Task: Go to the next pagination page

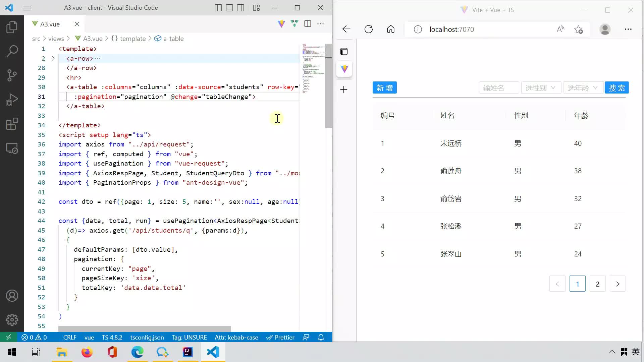Action: tap(618, 284)
